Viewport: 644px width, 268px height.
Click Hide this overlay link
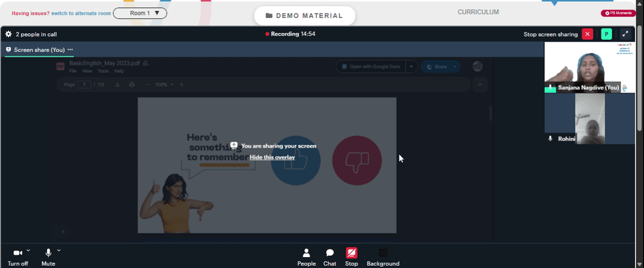[x=272, y=157]
